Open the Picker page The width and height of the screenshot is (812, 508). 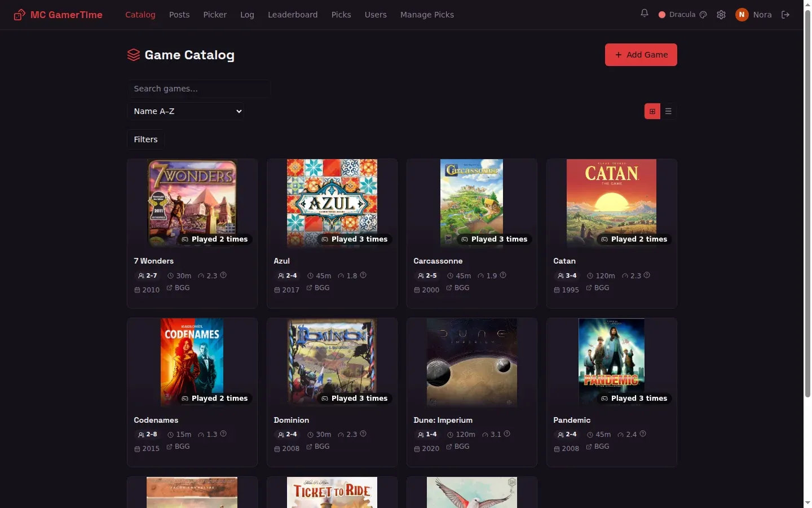click(x=215, y=15)
